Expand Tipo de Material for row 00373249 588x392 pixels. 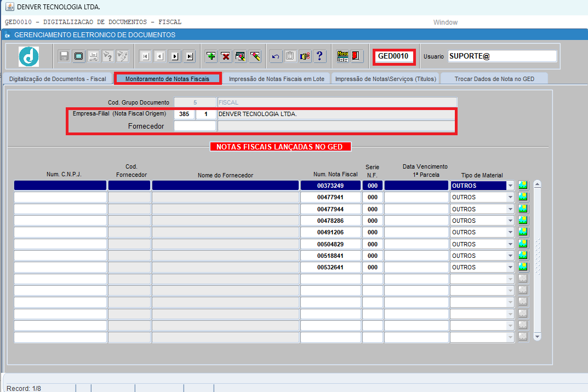pyautogui.click(x=510, y=186)
